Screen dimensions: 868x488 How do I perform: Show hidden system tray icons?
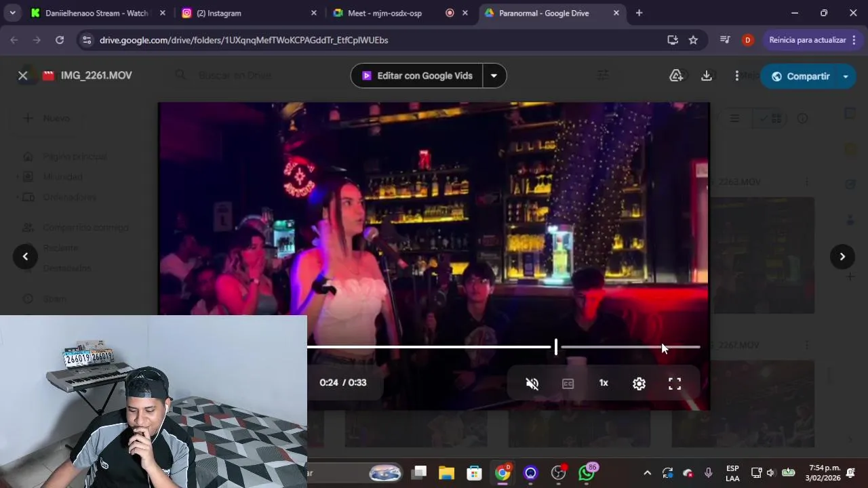[x=647, y=473]
